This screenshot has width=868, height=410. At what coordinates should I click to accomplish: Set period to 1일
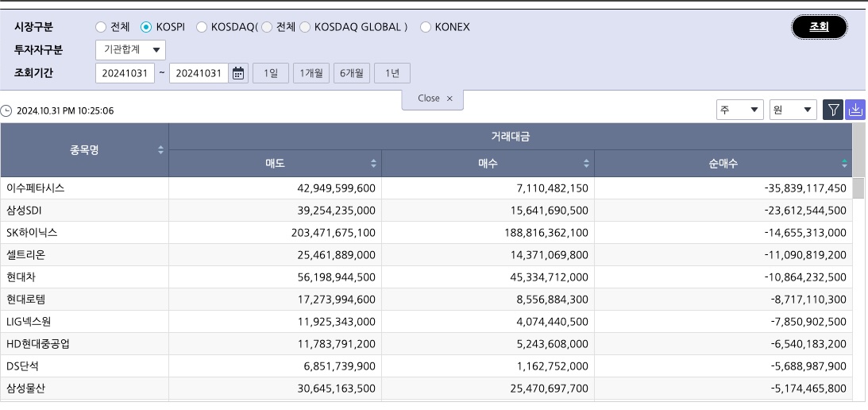point(271,73)
